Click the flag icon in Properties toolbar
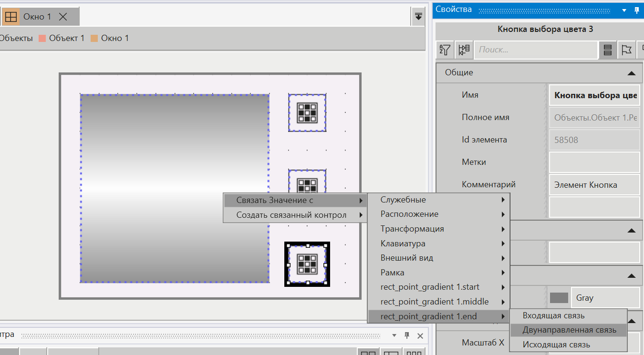This screenshot has width=644, height=355. coord(626,50)
